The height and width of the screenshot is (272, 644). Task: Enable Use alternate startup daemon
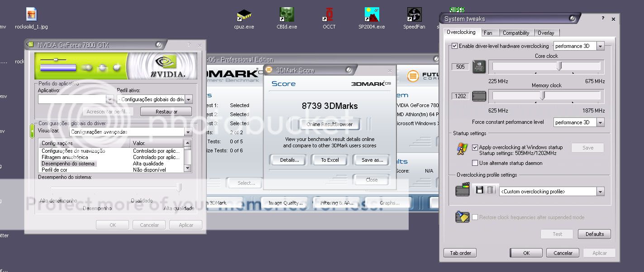point(475,163)
